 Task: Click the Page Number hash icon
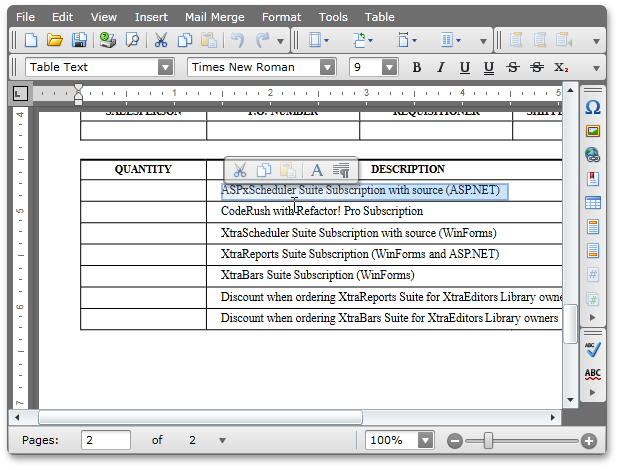(x=593, y=274)
